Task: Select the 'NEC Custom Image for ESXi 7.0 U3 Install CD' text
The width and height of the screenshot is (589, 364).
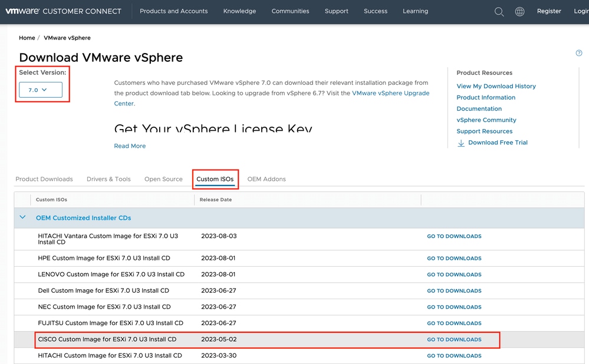Action: tap(104, 307)
